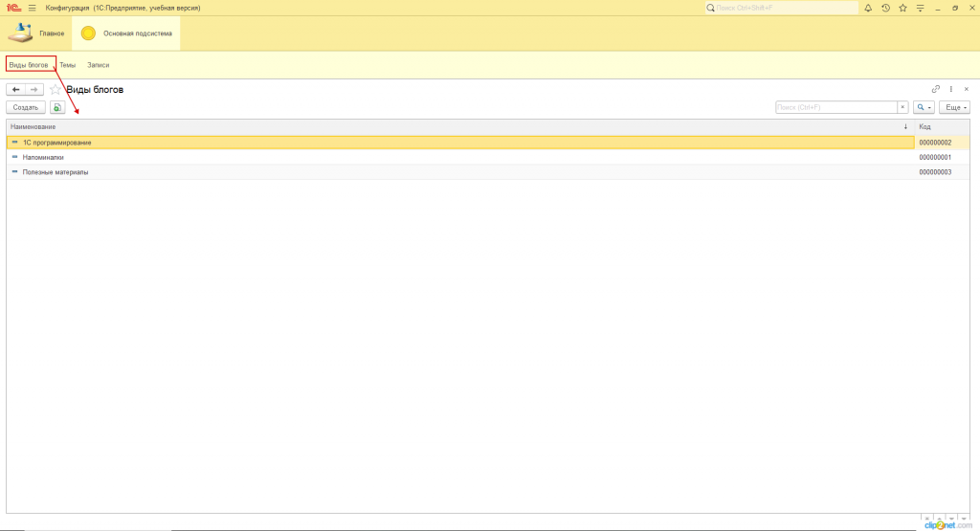Clear the list search field
The height and width of the screenshot is (531, 980).
pos(902,107)
